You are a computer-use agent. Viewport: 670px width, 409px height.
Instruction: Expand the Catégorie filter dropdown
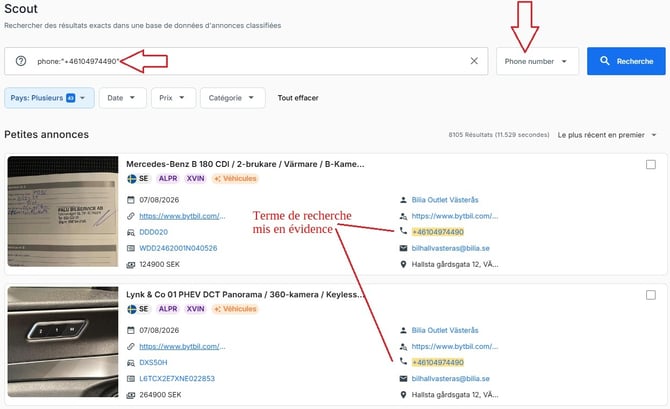[x=232, y=98]
